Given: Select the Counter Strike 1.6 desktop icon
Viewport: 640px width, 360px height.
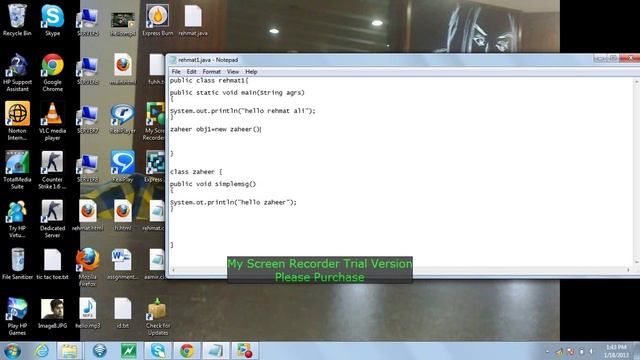Looking at the screenshot, I should (x=52, y=170).
